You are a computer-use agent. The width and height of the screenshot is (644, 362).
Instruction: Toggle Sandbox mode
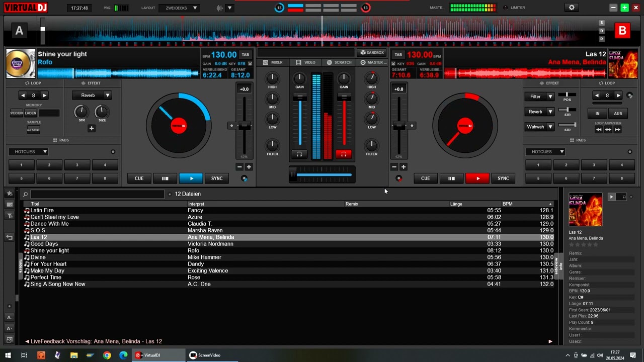pyautogui.click(x=372, y=52)
